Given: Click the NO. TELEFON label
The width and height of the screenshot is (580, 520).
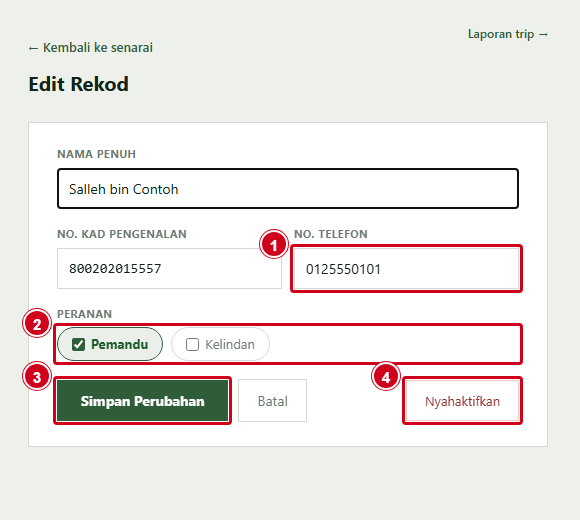Looking at the screenshot, I should click(331, 234).
